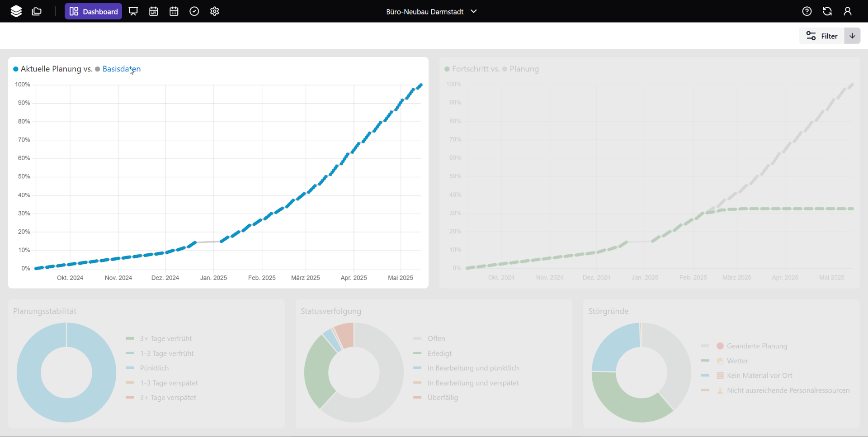
Task: Open the calendar schedule view icon
Action: 154,11
